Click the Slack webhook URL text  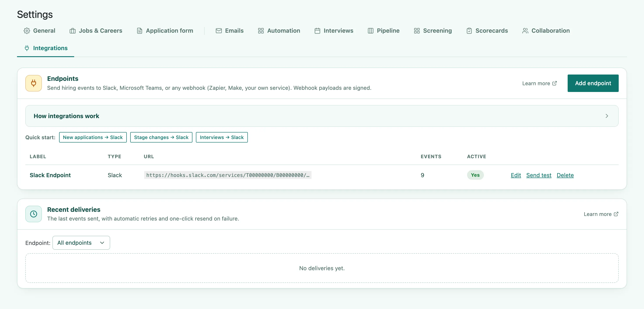[228, 175]
